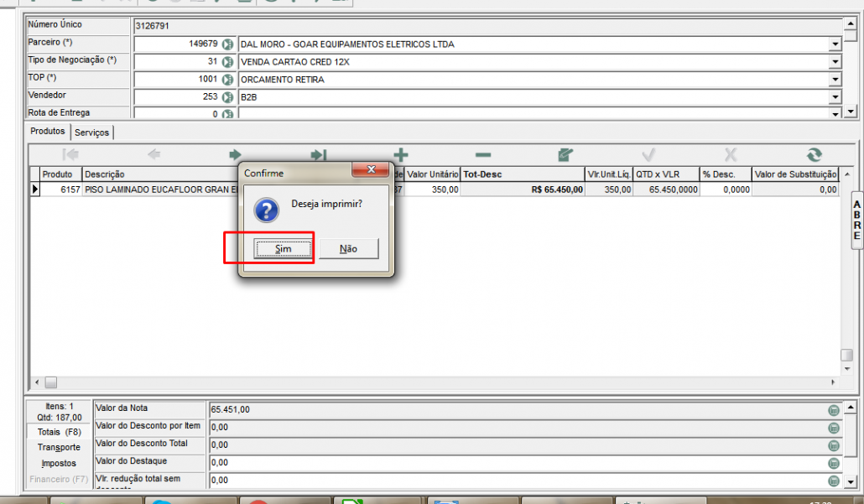Select the Transporte side tab
The image size is (864, 504).
(59, 448)
